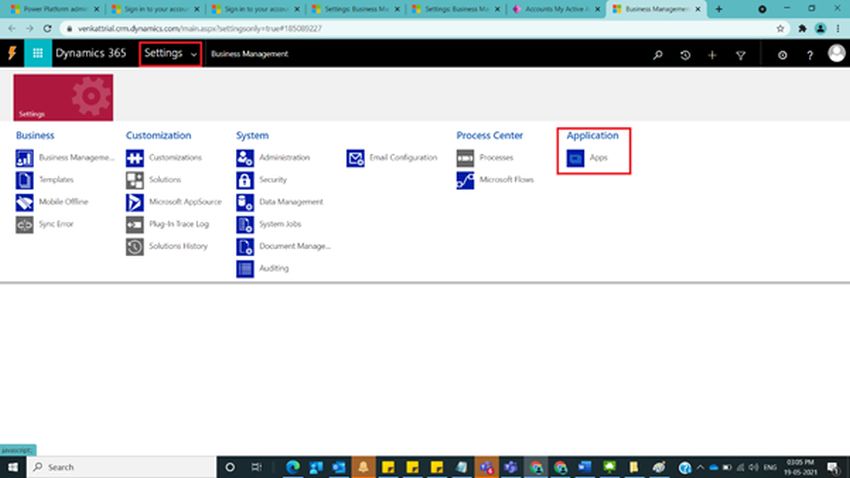Open Customizations under Customization section
The image size is (850, 478).
click(x=175, y=158)
